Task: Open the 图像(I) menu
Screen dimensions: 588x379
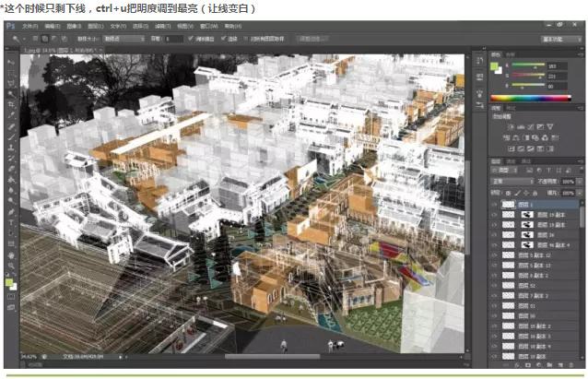Action: point(74,26)
